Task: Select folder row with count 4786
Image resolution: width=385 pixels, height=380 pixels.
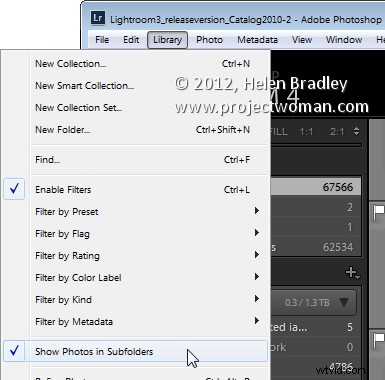Action: pos(316,367)
